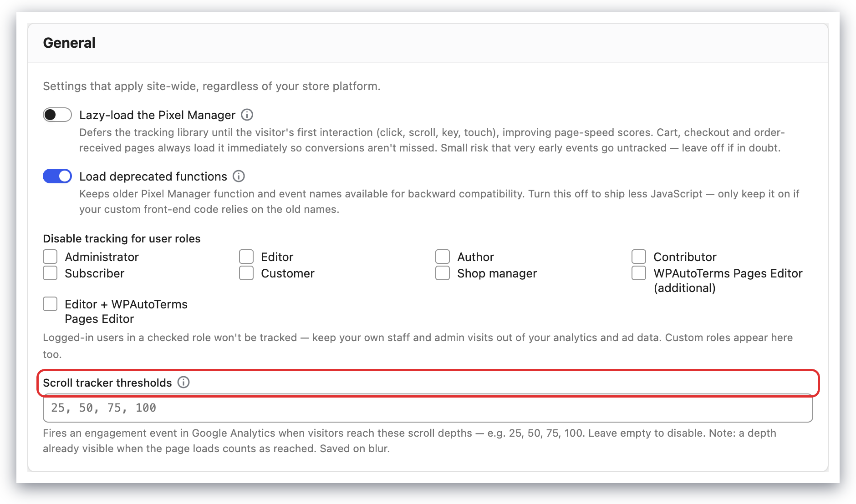The image size is (856, 504).
Task: Open info icon beside Scroll tracker thresholds
Action: click(x=183, y=382)
